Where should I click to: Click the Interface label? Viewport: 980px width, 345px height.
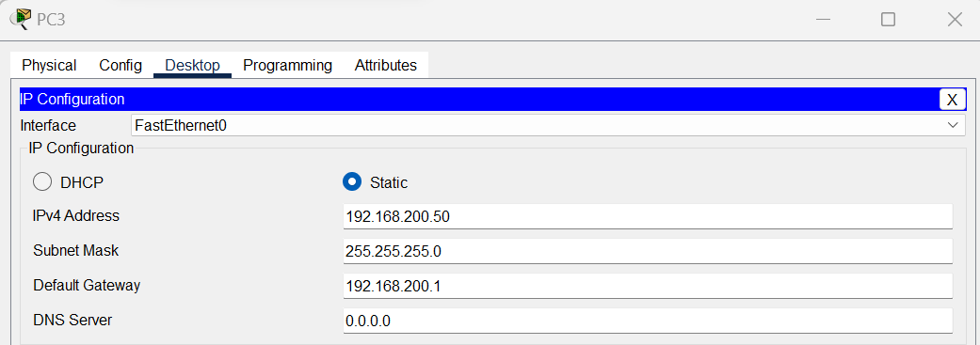coord(48,125)
